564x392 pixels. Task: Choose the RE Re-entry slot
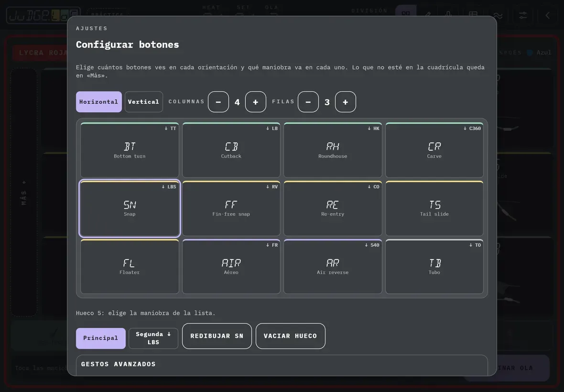[333, 208]
